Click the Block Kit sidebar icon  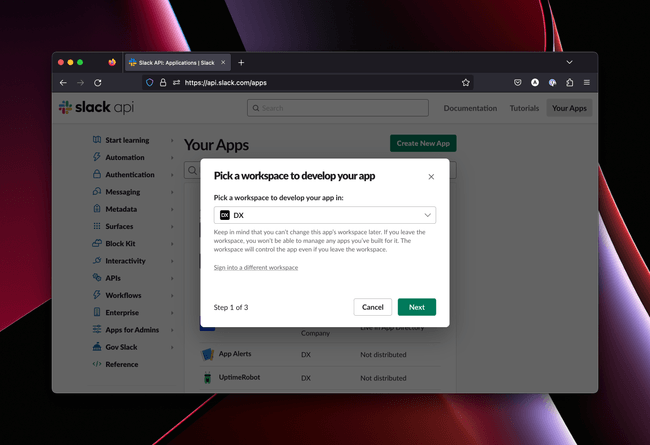[97, 243]
